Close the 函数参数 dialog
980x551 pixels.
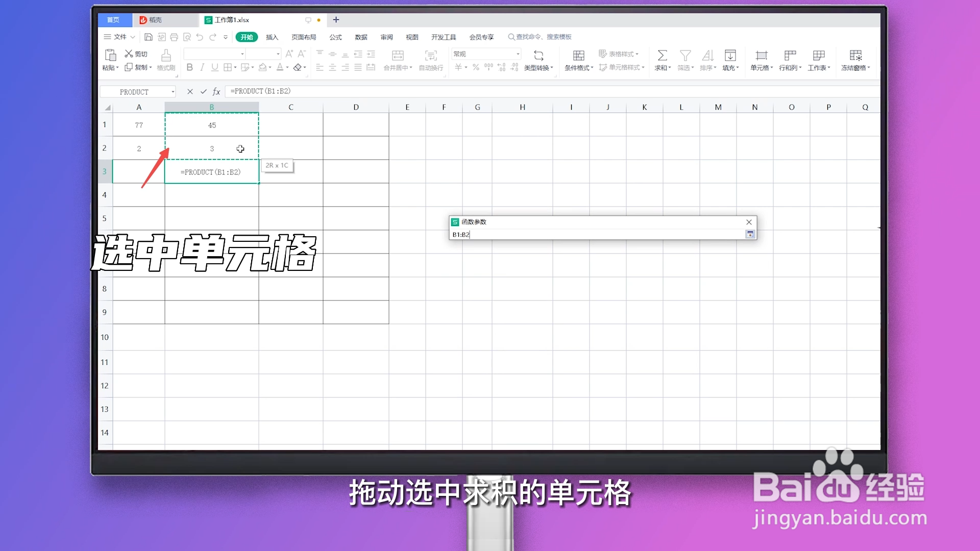749,222
